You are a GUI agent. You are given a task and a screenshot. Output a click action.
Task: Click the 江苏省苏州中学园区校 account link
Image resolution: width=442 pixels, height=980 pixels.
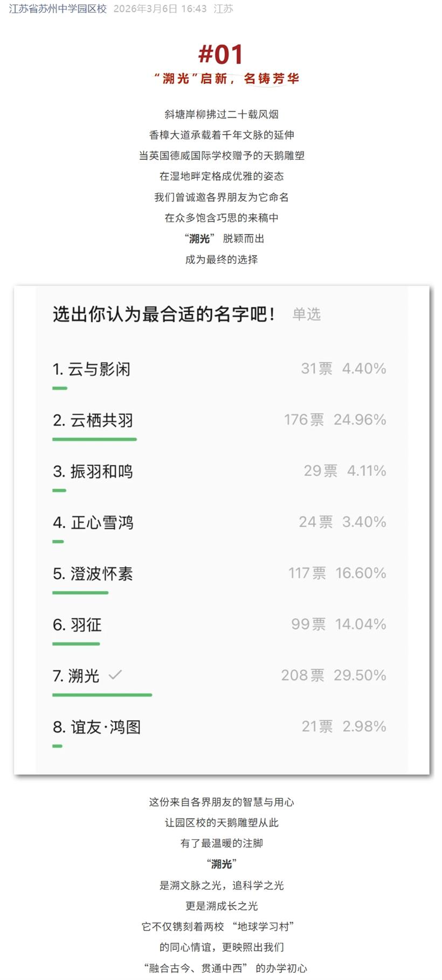click(58, 9)
